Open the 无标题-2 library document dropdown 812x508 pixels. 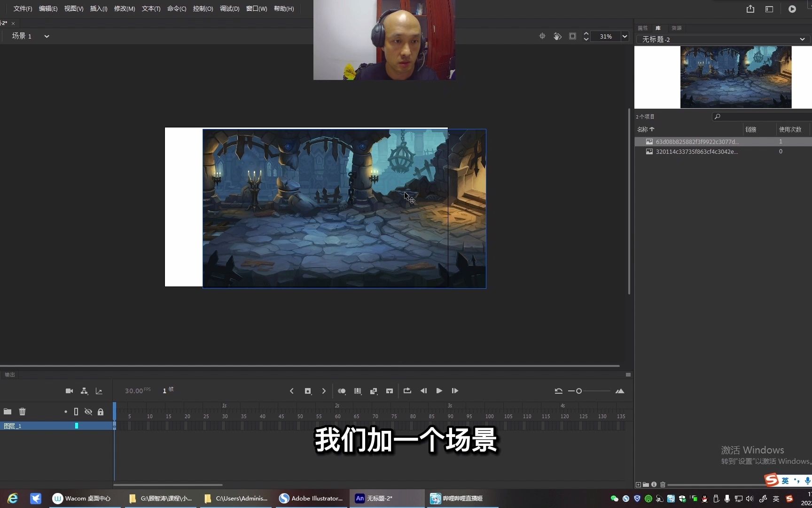pos(723,40)
